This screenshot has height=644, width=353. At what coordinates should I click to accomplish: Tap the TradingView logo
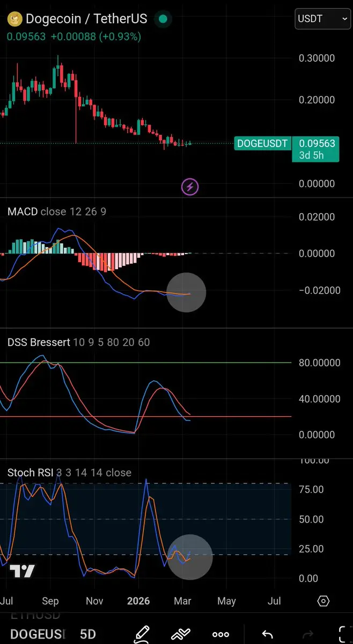pos(22,571)
